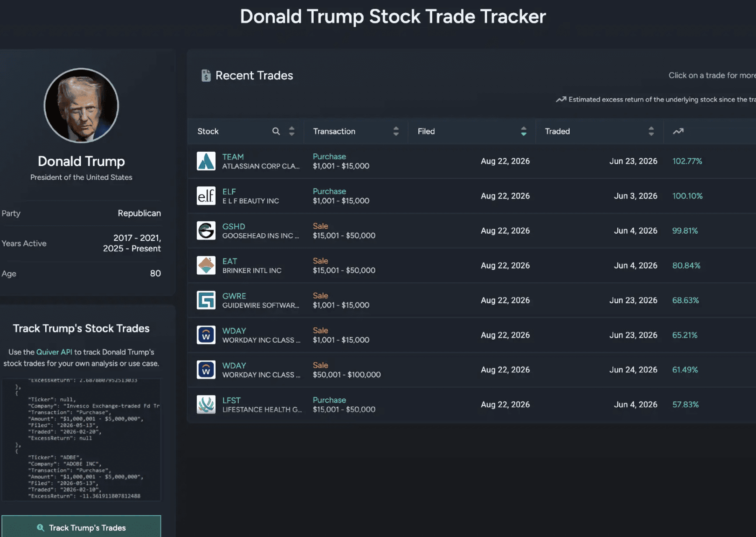Click the ELF Beauty stock logo
The width and height of the screenshot is (756, 537).
pyautogui.click(x=206, y=196)
